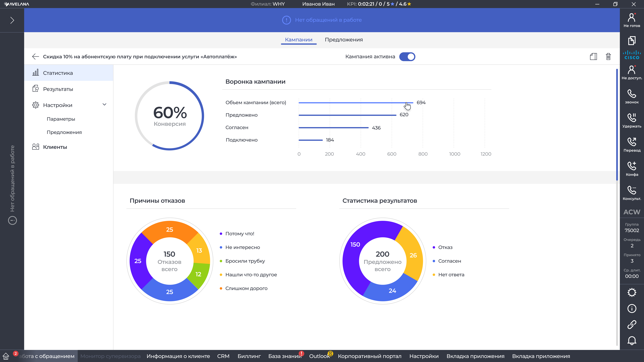This screenshot has height=362, width=644.
Task: Click the 60% Конверсия gauge
Action: pyautogui.click(x=169, y=116)
